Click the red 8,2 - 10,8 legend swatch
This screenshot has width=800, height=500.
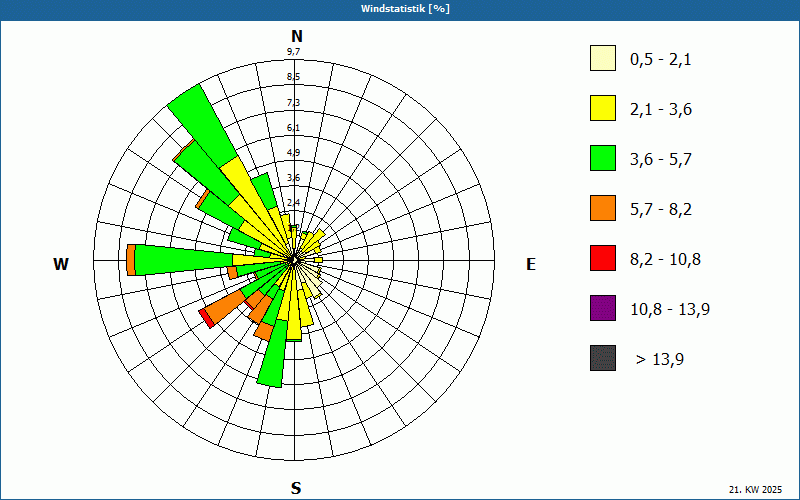pos(603,258)
